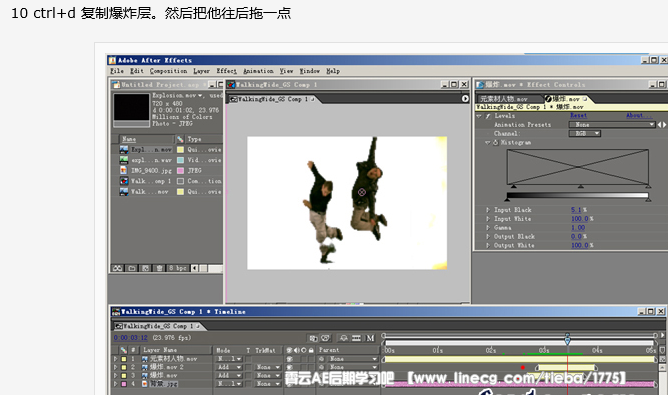This screenshot has width=668, height=395.
Task: Click the 8 bpc color depth button
Action: [178, 268]
